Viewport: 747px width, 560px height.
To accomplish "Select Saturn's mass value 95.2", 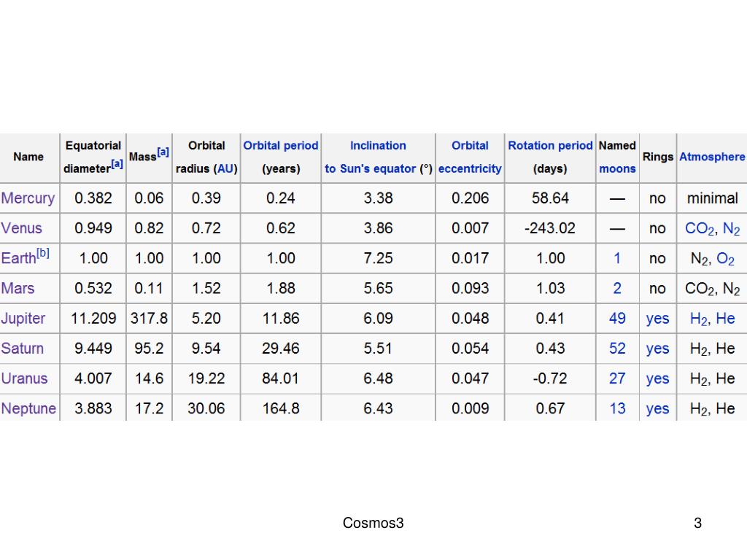I will 149,348.
